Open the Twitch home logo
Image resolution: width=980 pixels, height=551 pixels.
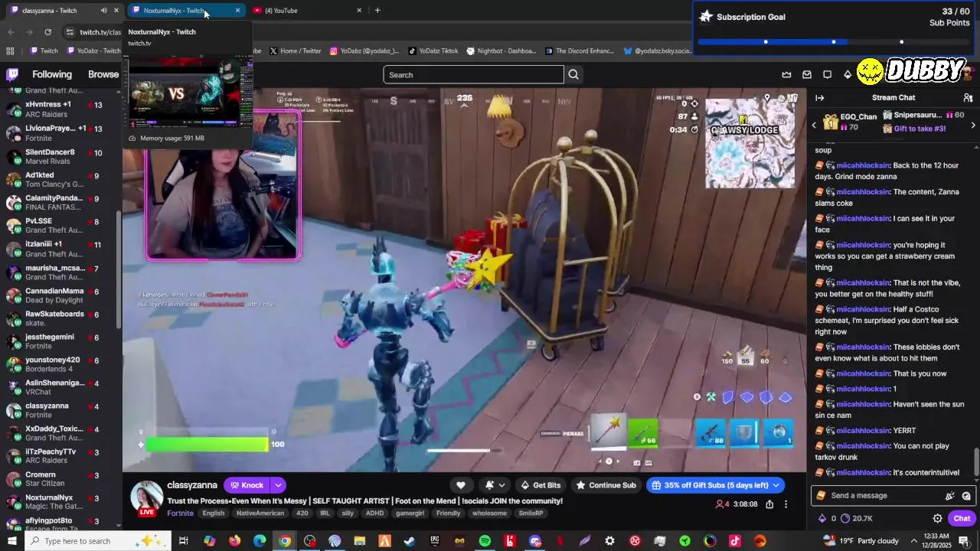click(12, 74)
